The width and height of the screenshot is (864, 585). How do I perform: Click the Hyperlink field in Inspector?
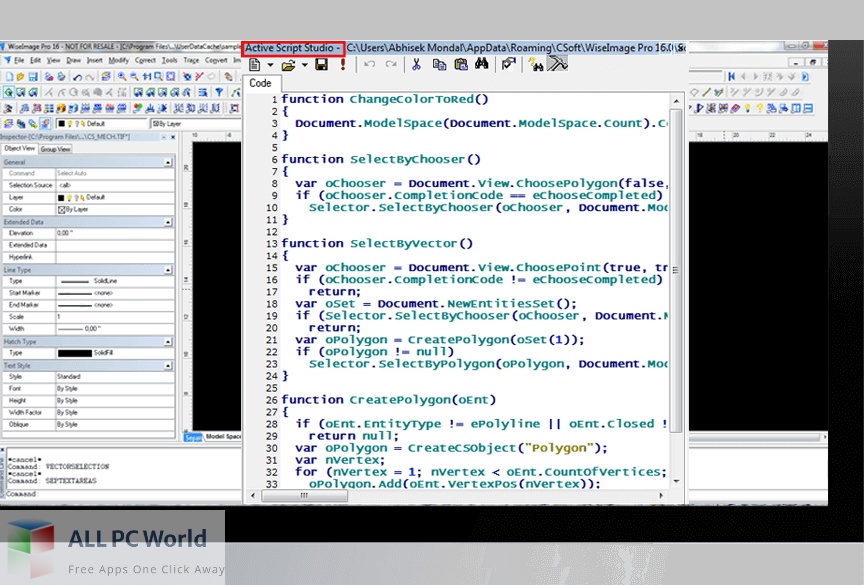pyautogui.click(x=115, y=257)
